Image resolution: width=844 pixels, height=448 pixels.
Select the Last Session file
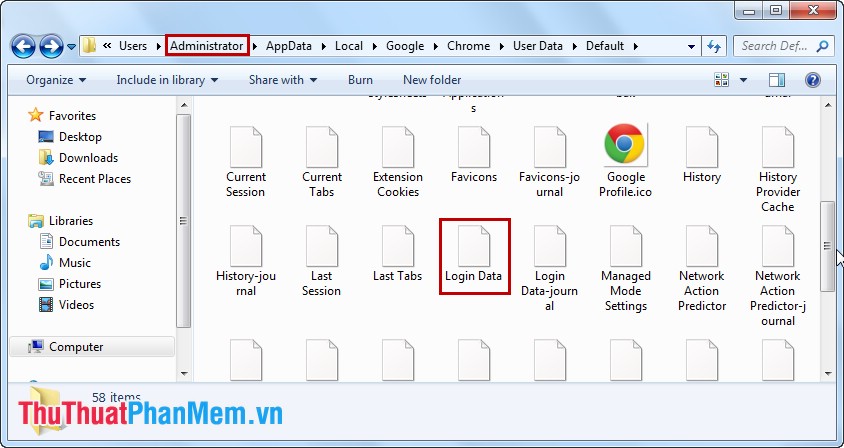[x=321, y=261]
